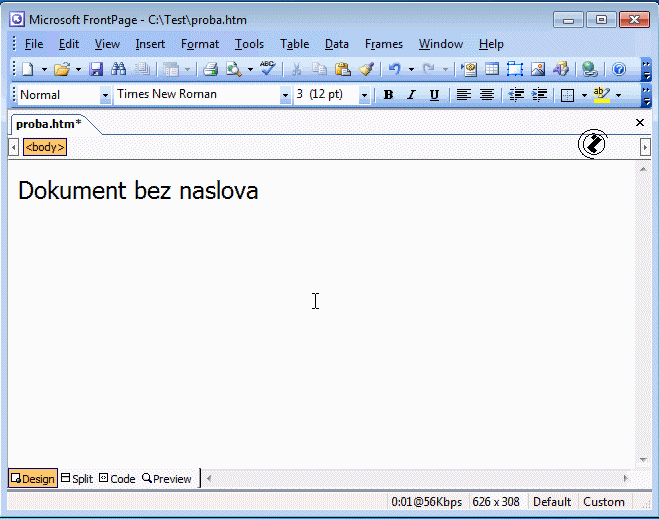
Task: Toggle Italic formatting
Action: pos(411,95)
